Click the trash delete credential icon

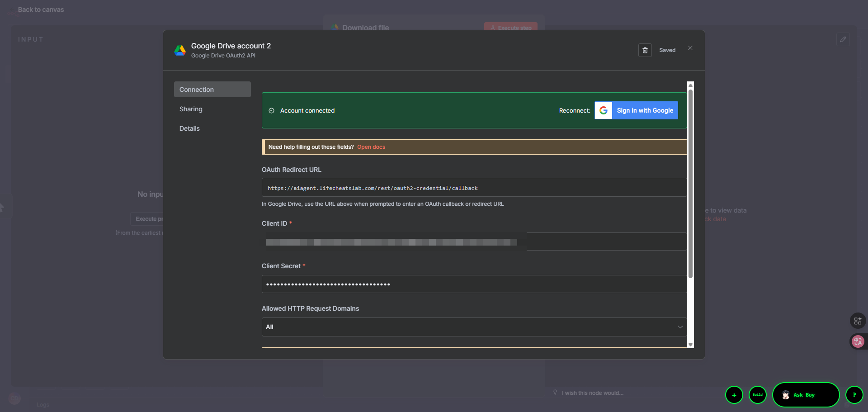pyautogui.click(x=645, y=50)
